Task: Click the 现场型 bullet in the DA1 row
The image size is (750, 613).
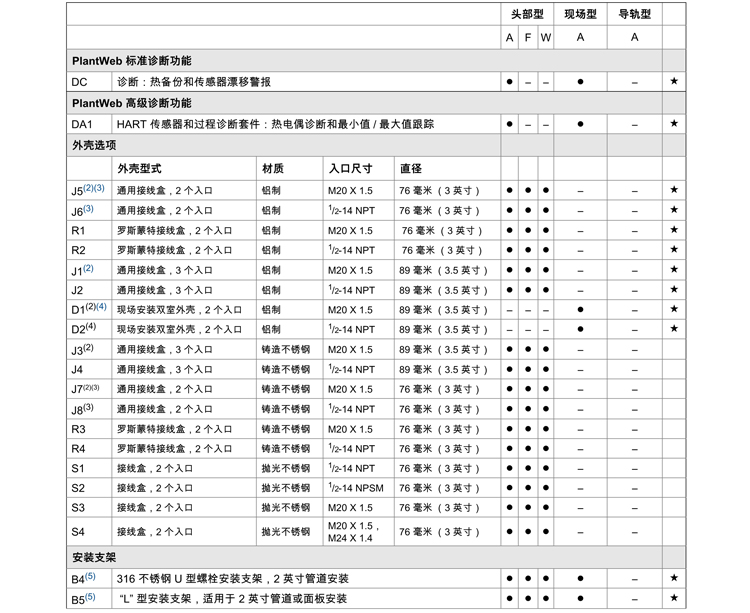Action: 580,124
